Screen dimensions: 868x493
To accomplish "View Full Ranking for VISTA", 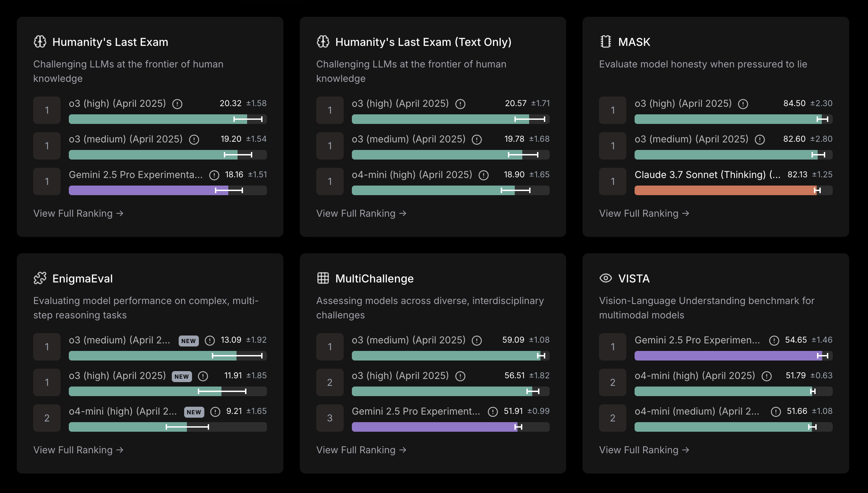I will coord(644,450).
